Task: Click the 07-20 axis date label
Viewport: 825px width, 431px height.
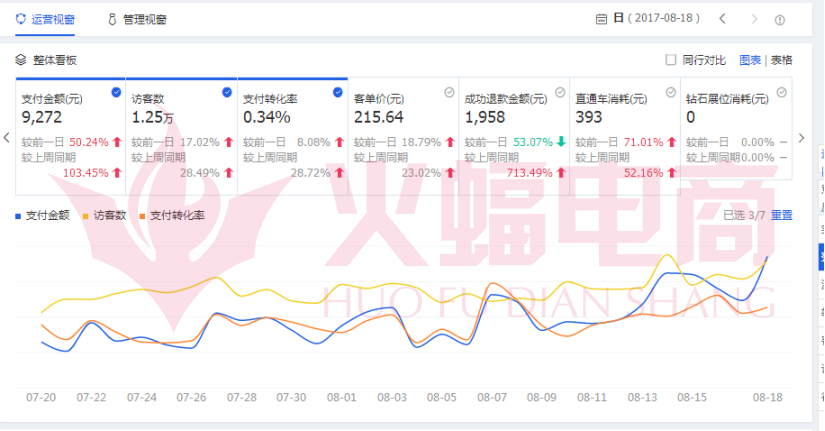Action: coord(41,397)
